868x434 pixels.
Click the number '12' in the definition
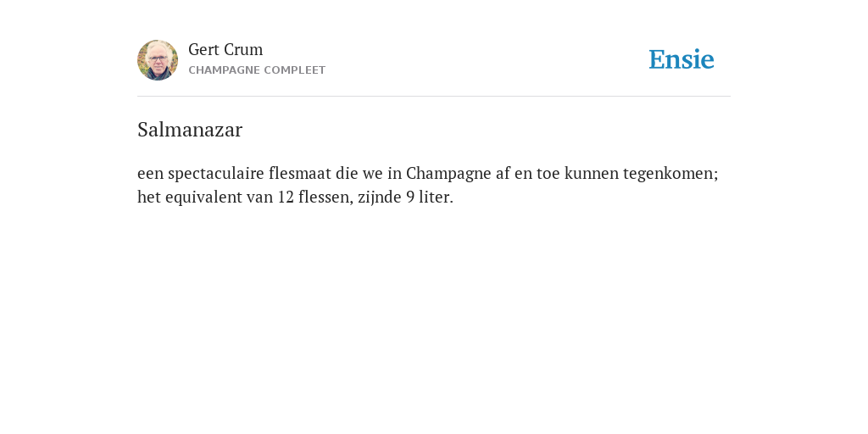click(286, 197)
